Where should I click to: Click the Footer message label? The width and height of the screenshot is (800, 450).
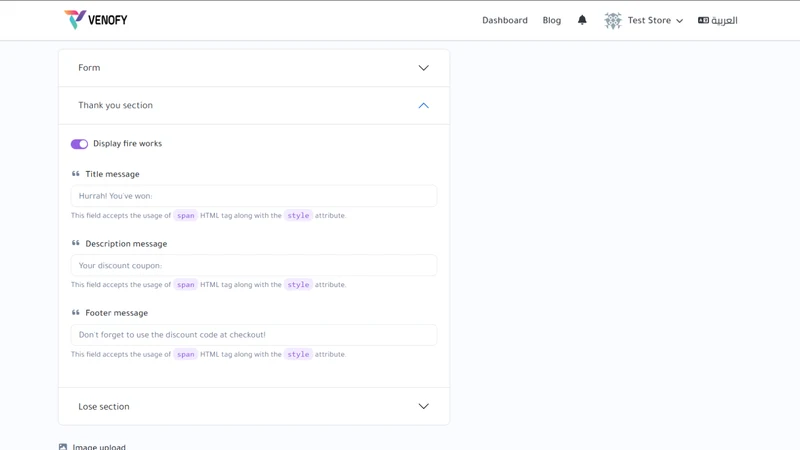(x=116, y=313)
